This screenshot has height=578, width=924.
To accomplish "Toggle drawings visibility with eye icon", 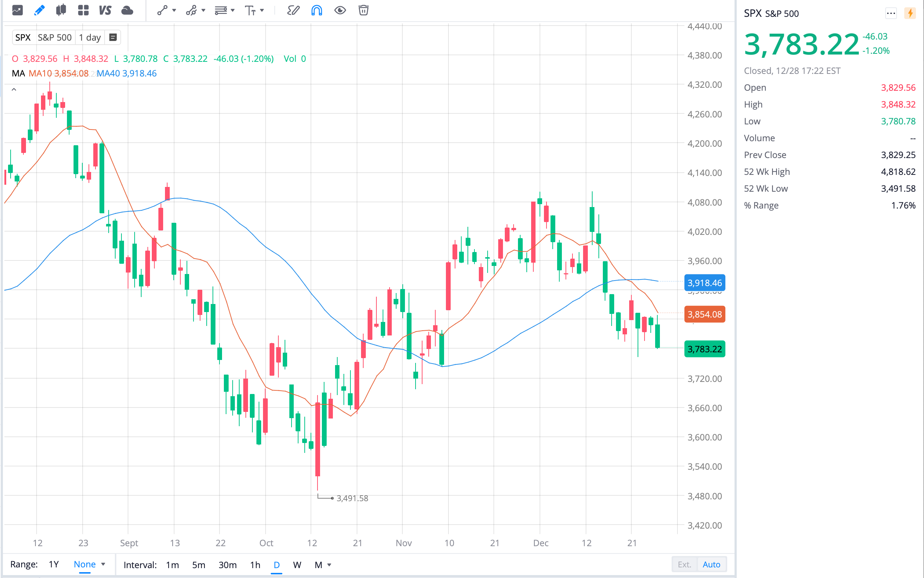I will [340, 10].
